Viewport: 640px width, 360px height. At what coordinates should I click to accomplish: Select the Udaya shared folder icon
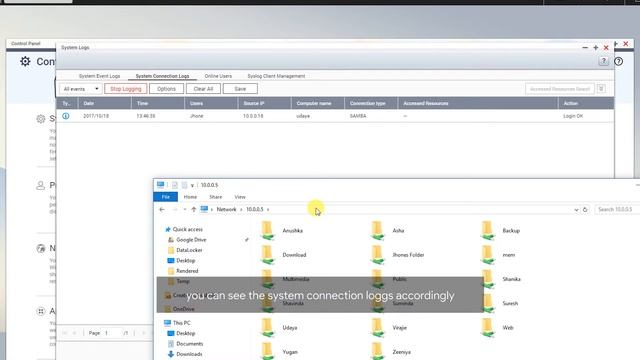(267, 328)
